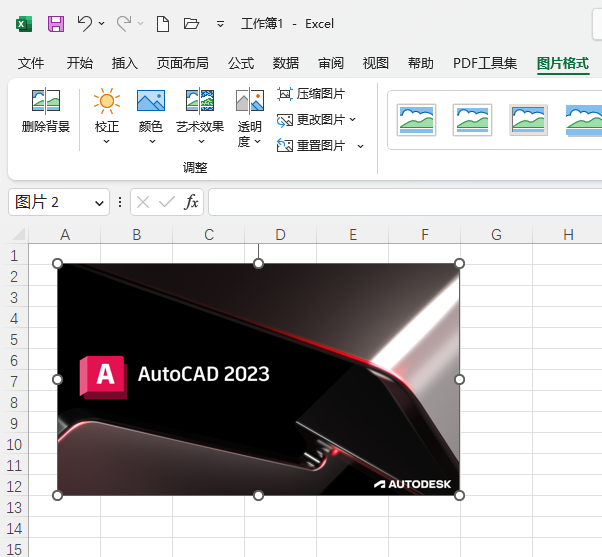Select row 1 header
Screen dimensions: 602x557
[14, 256]
